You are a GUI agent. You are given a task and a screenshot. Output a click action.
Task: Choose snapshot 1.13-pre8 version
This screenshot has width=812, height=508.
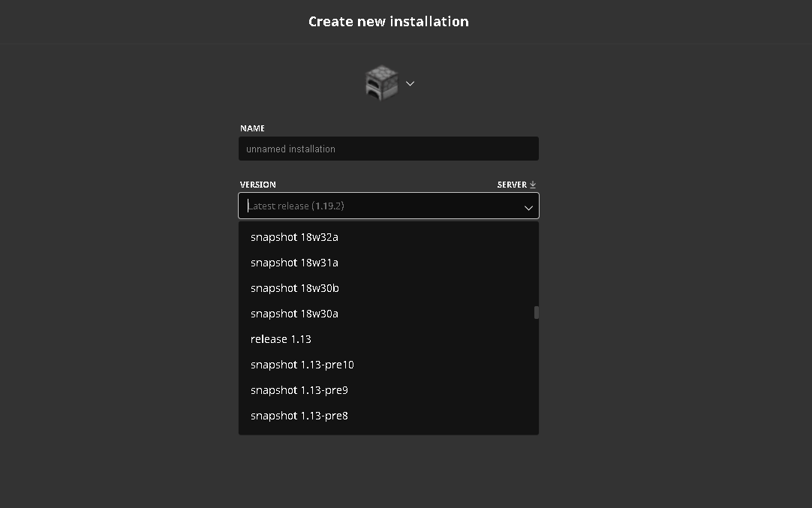pyautogui.click(x=299, y=416)
